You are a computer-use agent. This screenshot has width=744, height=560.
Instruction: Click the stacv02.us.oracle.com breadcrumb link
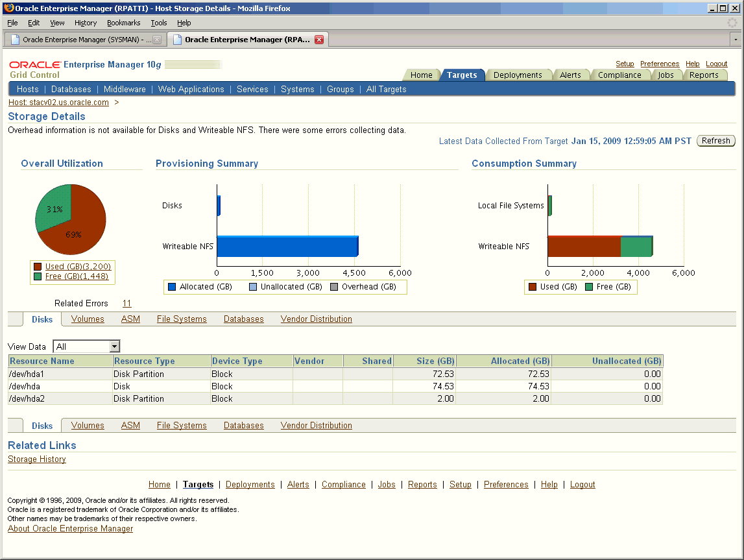[57, 102]
